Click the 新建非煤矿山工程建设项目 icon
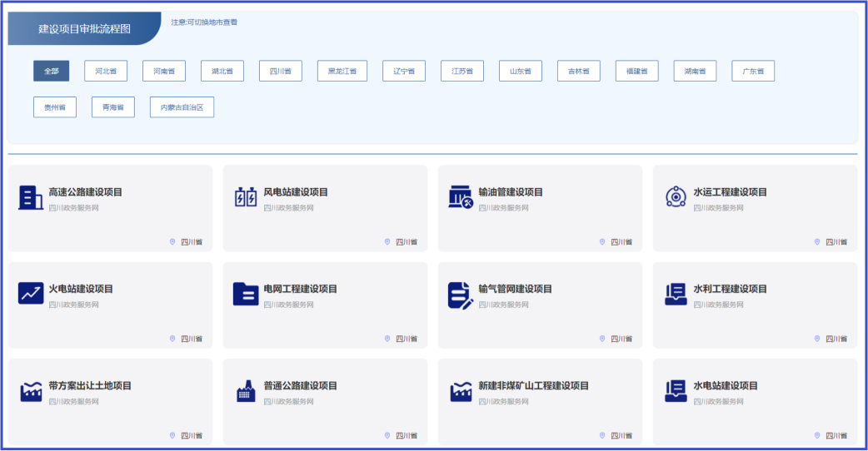 [461, 391]
